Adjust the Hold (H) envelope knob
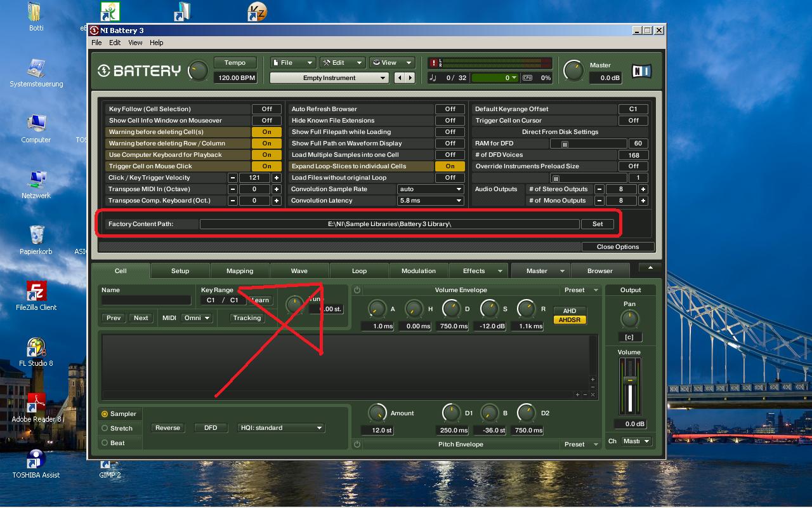812x508 pixels. 414,309
